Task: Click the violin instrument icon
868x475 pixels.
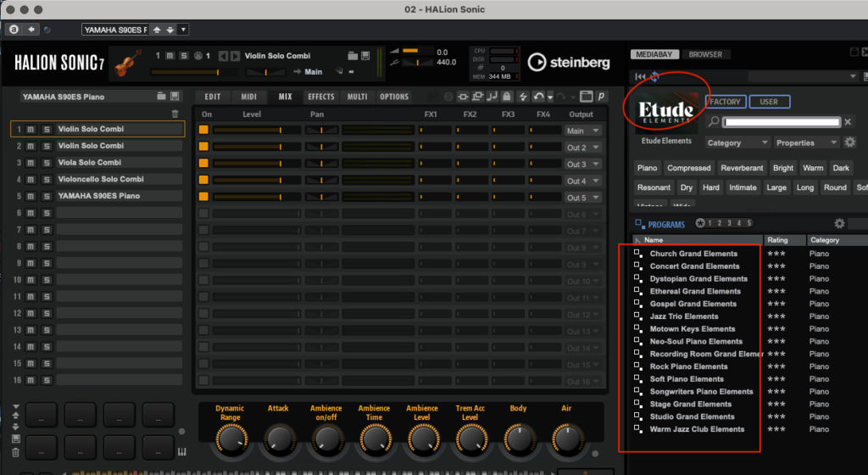Action: click(129, 63)
